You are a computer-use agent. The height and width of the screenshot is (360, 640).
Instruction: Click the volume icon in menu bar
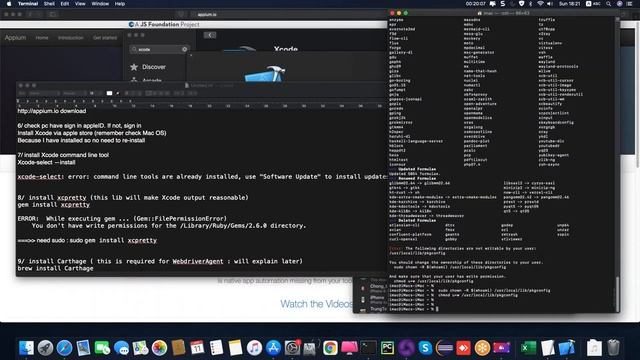pyautogui.click(x=550, y=4)
